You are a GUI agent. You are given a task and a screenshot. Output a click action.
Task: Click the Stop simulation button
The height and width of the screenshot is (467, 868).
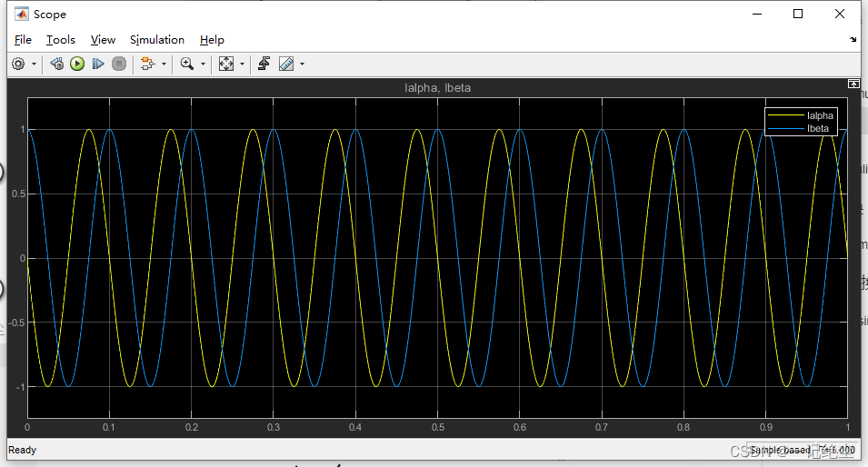pos(119,65)
